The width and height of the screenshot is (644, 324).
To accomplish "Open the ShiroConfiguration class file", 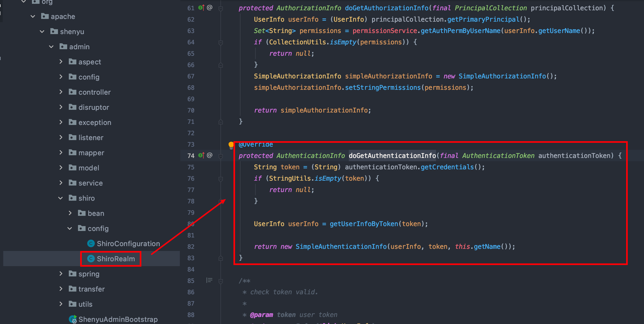I will (128, 243).
